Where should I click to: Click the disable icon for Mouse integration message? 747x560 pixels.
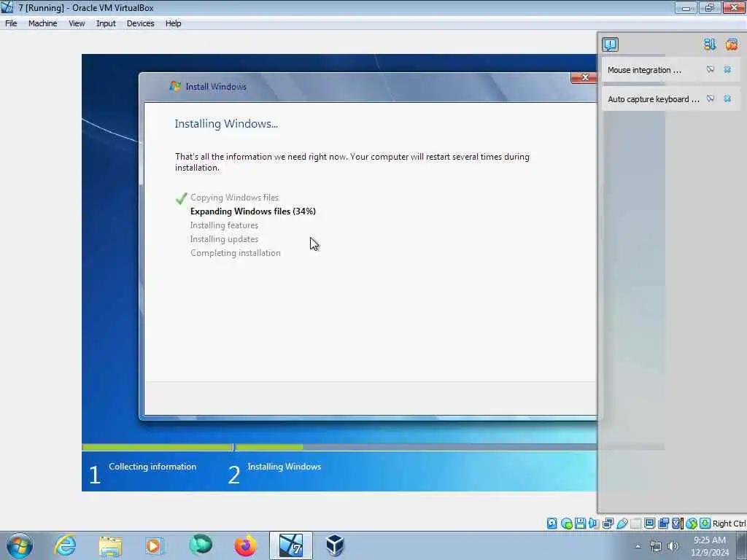711,69
